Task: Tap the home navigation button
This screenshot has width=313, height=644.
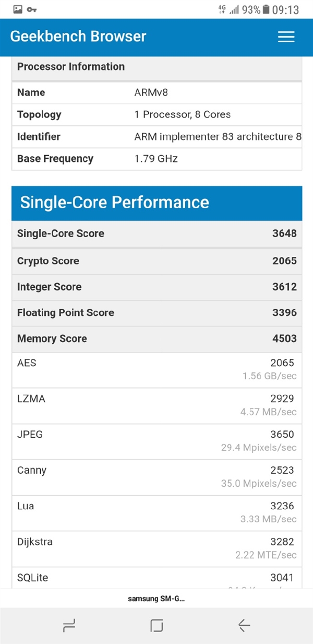Action: 156,625
